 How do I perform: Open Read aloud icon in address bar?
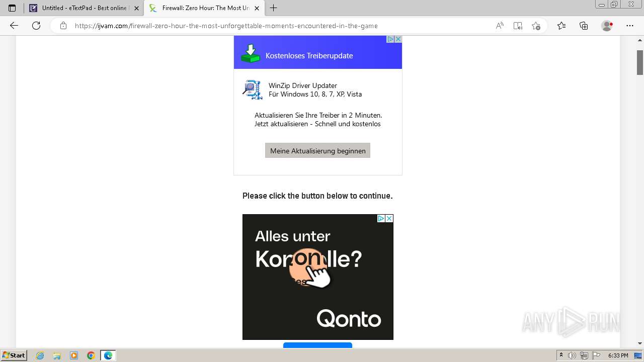[500, 26]
